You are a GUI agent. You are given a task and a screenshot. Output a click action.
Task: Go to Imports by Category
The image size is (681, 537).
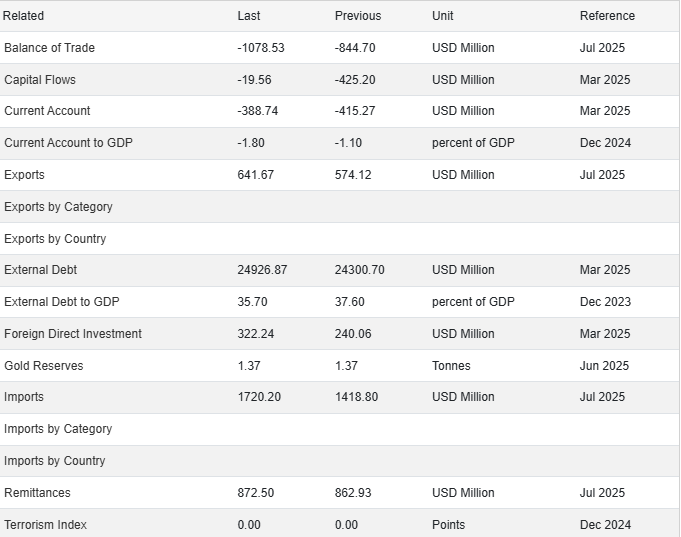click(58, 429)
